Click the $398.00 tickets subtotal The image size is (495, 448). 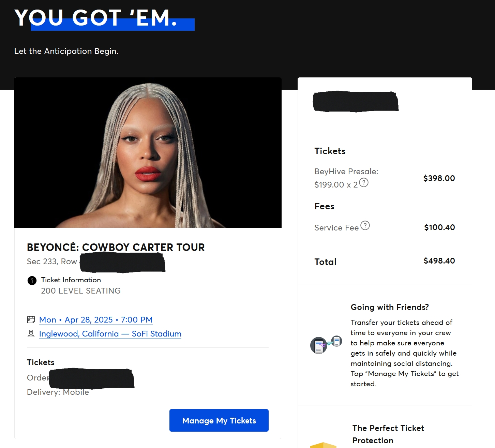click(439, 178)
